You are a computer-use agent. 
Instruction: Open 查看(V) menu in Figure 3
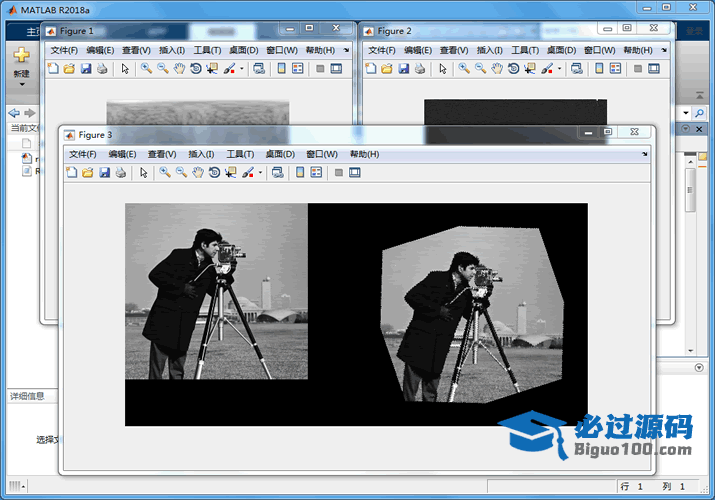tap(162, 154)
